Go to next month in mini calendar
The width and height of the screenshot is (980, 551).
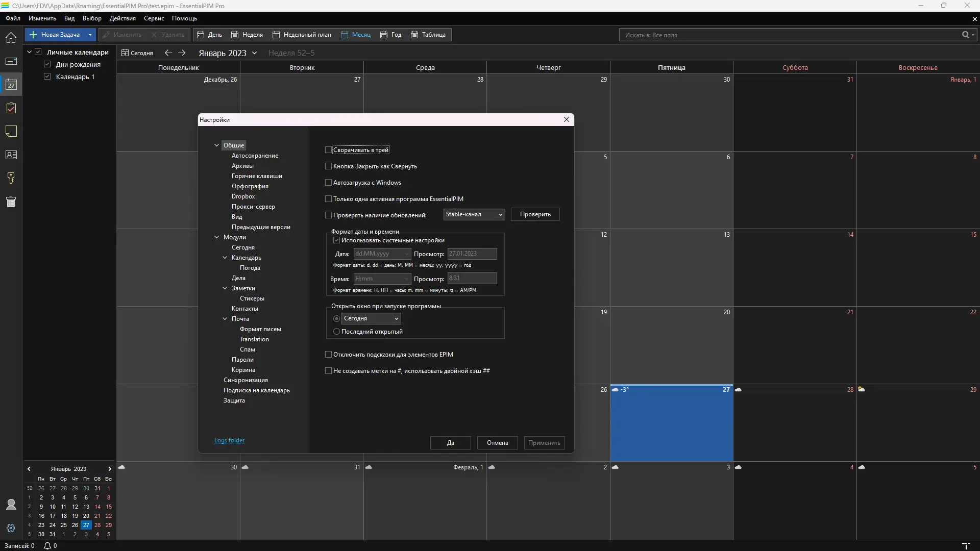click(109, 469)
